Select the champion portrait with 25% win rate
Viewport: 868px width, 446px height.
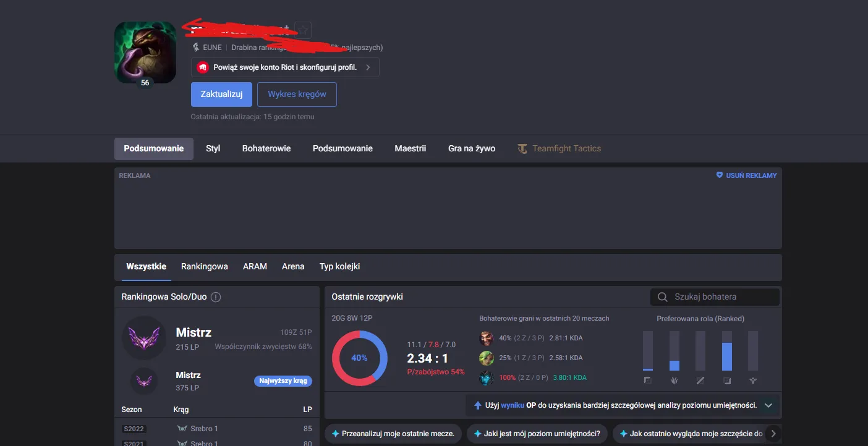click(487, 358)
